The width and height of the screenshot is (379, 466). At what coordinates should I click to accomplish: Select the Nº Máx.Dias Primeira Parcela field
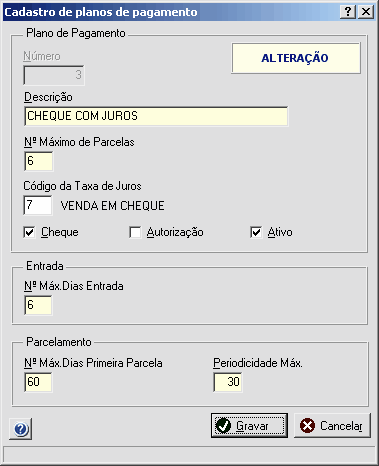tap(38, 382)
